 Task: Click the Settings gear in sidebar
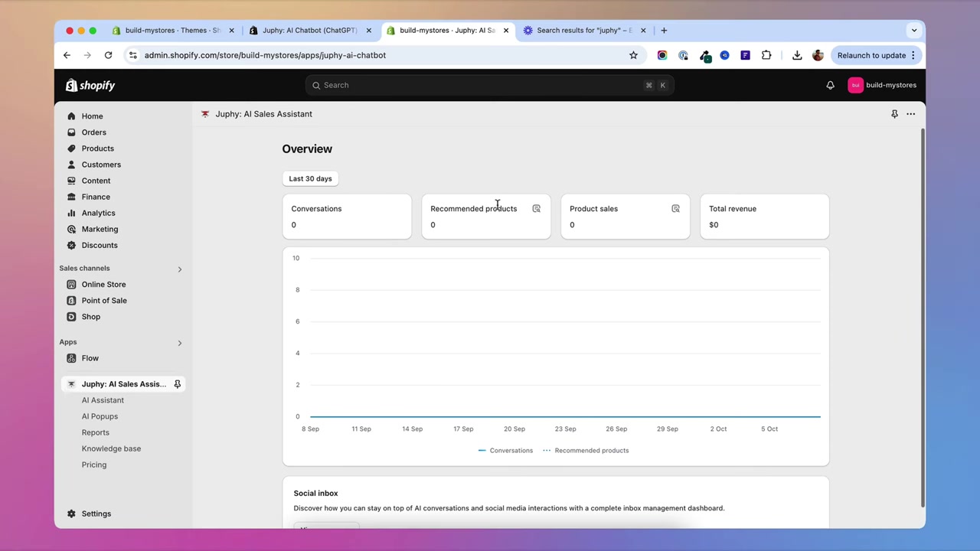click(71, 514)
